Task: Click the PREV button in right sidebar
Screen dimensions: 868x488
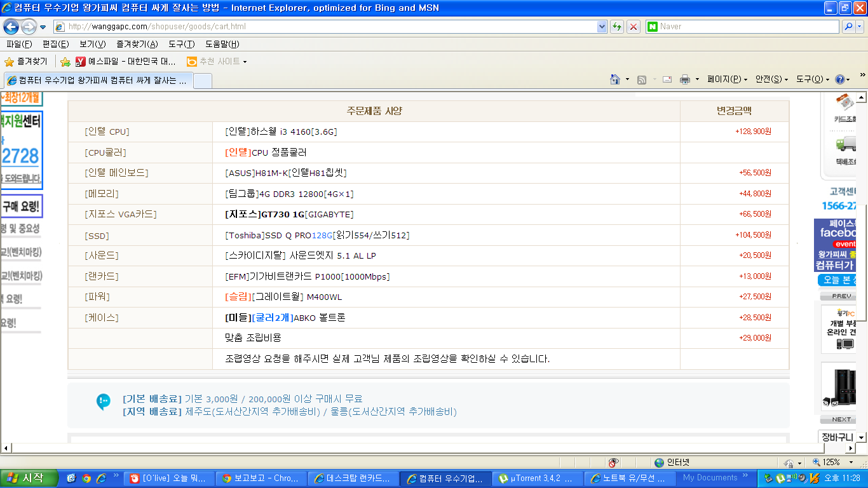Action: [x=838, y=296]
